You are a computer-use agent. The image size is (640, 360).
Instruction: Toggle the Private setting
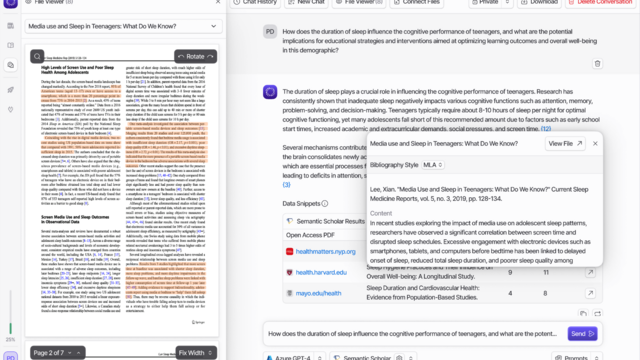[x=485, y=2]
